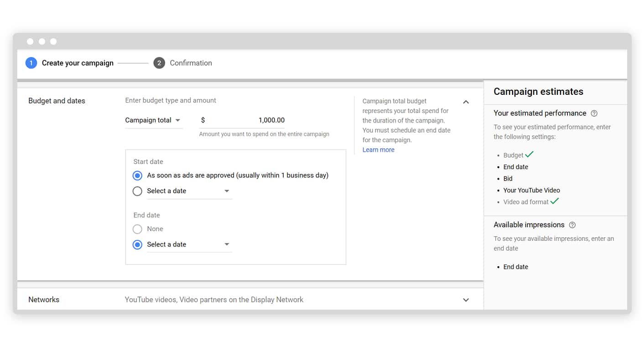644x347 pixels.
Task: Choose a specific start date option
Action: click(x=137, y=191)
